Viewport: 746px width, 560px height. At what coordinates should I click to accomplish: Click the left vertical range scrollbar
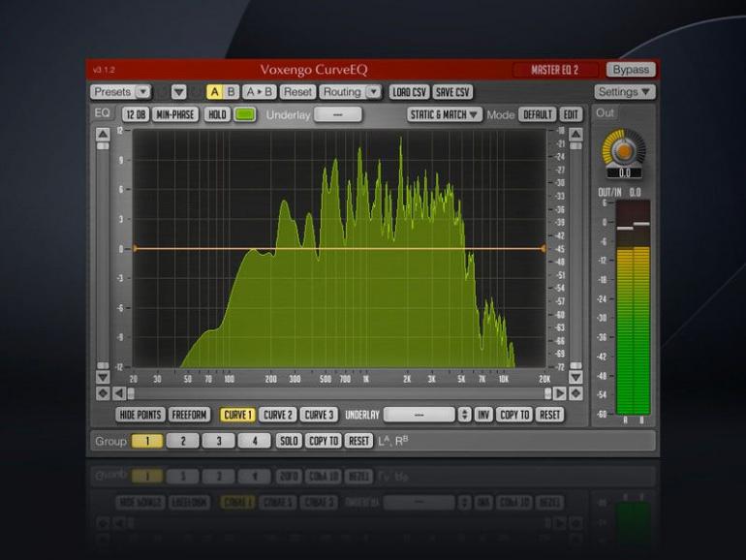(x=103, y=256)
